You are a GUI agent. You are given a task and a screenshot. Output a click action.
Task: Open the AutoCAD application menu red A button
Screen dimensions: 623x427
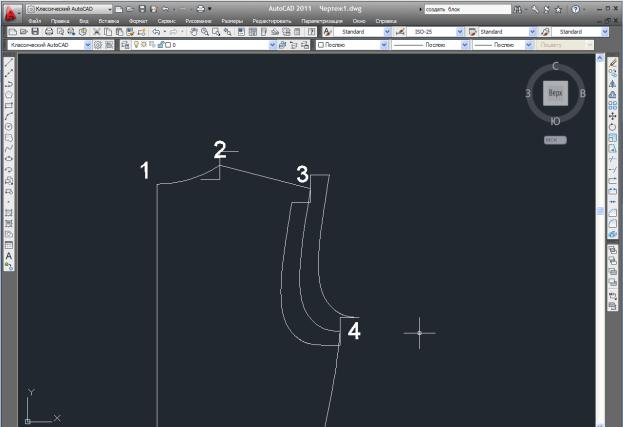tap(10, 14)
